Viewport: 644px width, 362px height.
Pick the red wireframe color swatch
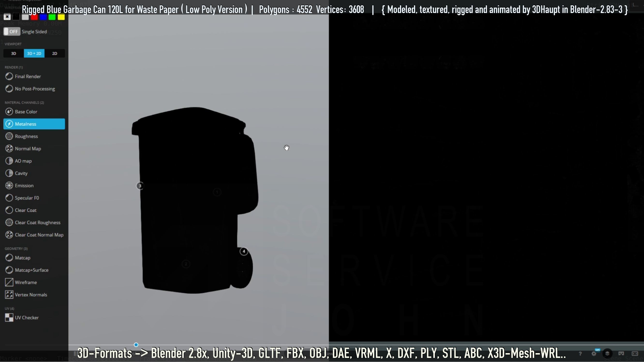click(x=34, y=17)
